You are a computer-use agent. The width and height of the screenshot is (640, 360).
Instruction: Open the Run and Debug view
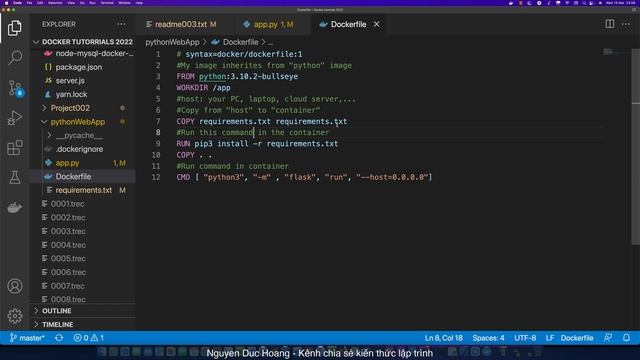coord(15,118)
